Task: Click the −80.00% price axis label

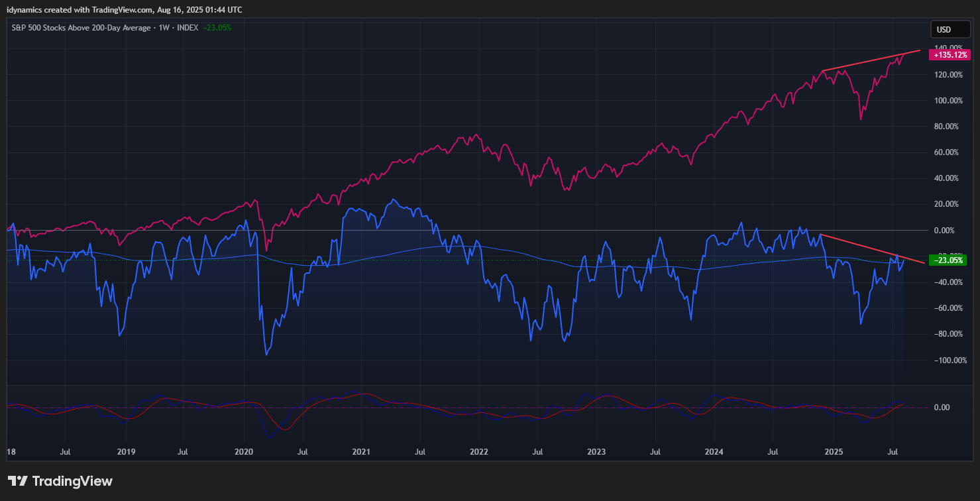Action: coord(948,334)
